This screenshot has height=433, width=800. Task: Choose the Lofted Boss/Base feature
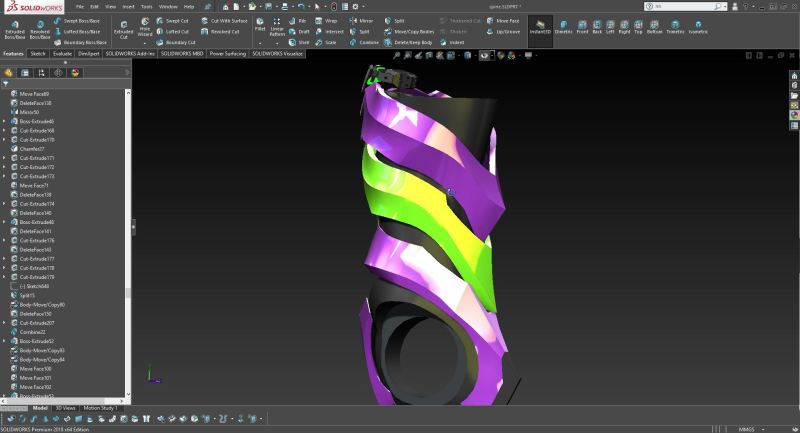[x=77, y=32]
